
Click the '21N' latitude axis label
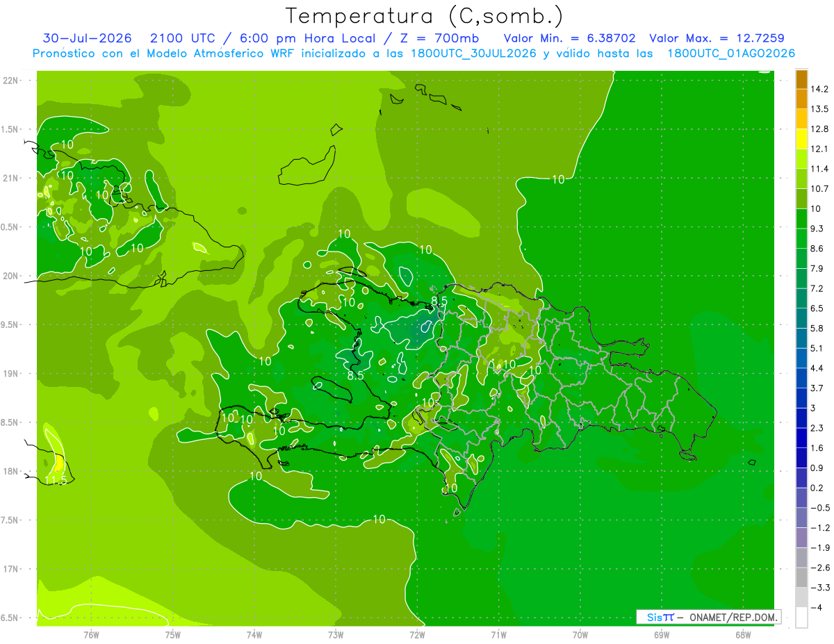[10, 179]
